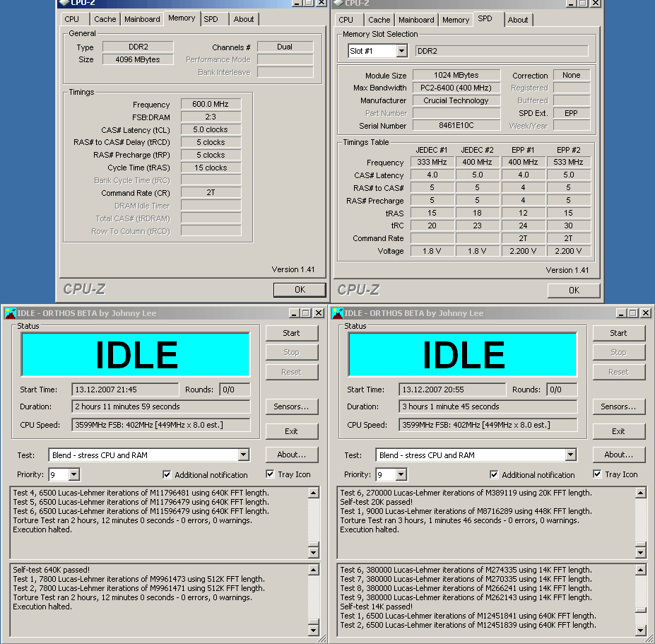
Task: Click the ORTHOS app icon in right window title bar
Action: (x=338, y=313)
